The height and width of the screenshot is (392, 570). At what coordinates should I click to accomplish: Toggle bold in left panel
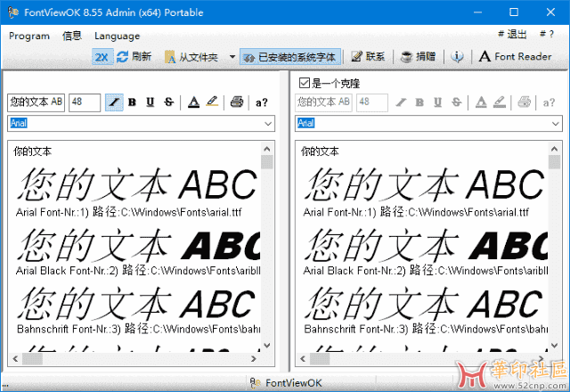(132, 102)
